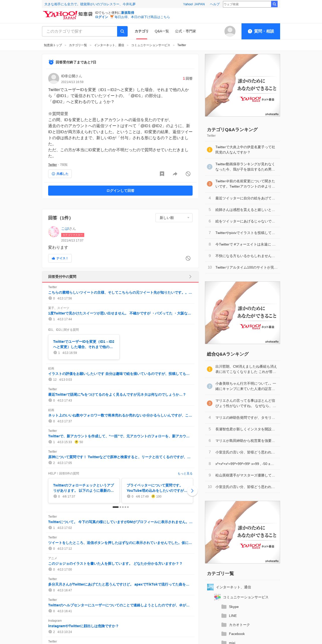Open question instagramやTwitterに顔出しは危険ですか

click(x=83, y=626)
